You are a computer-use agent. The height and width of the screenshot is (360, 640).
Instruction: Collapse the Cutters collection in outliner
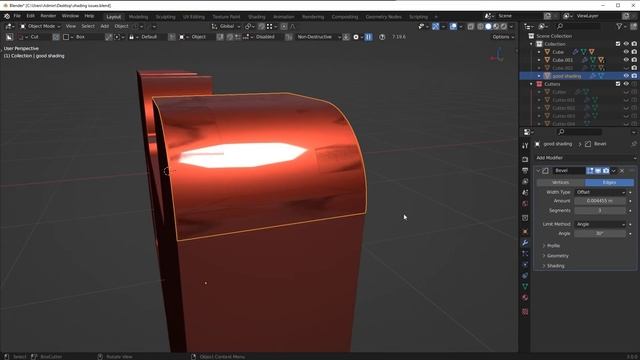click(x=532, y=84)
